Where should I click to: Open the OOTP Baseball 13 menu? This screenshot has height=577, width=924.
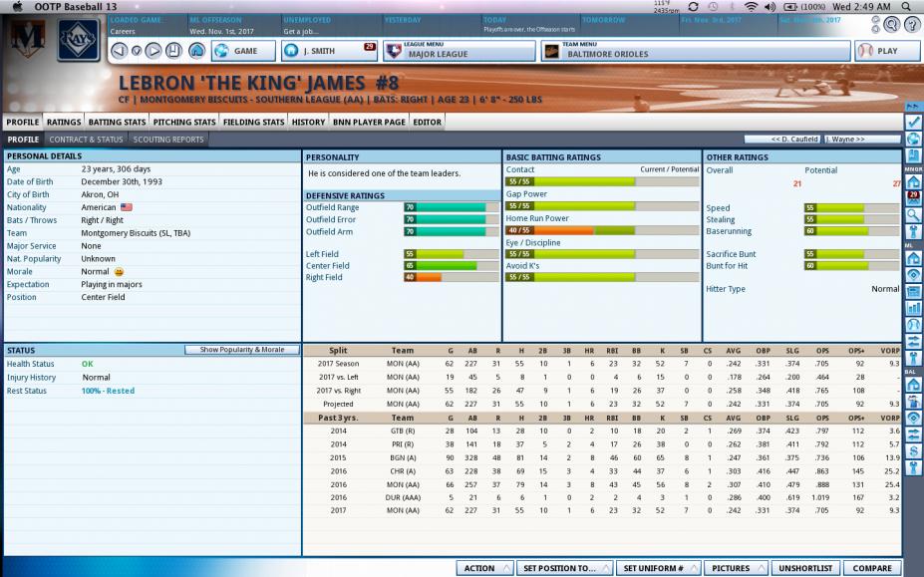pyautogui.click(x=76, y=7)
